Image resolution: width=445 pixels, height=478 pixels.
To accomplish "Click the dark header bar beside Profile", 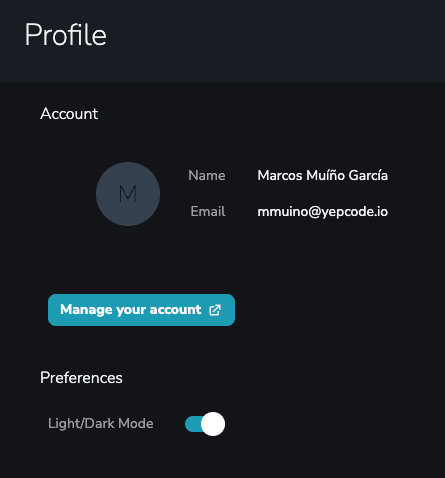I will click(276, 41).
